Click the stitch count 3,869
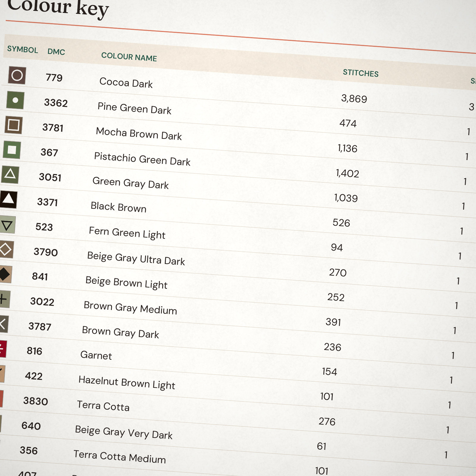The width and height of the screenshot is (476, 476). pyautogui.click(x=354, y=98)
